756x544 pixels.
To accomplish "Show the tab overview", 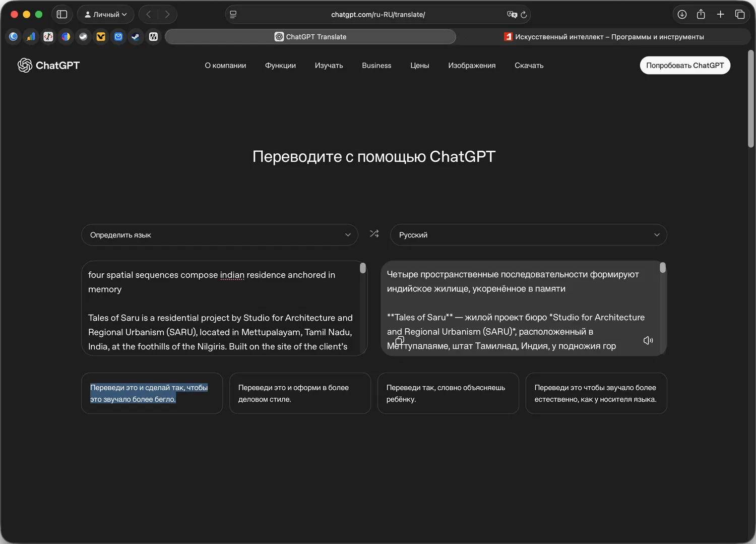I will tap(740, 15).
